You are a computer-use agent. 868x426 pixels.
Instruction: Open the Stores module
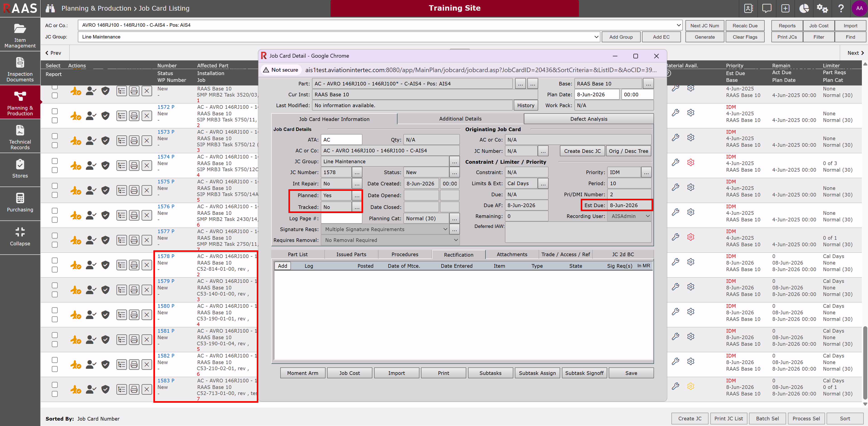click(x=20, y=170)
